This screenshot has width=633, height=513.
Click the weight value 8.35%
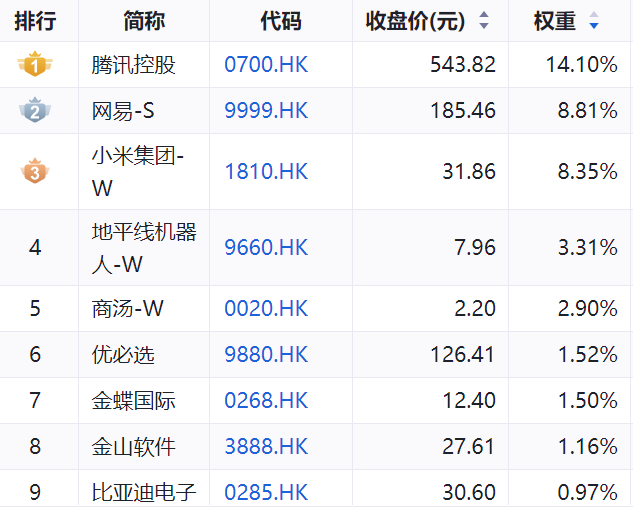click(x=588, y=172)
